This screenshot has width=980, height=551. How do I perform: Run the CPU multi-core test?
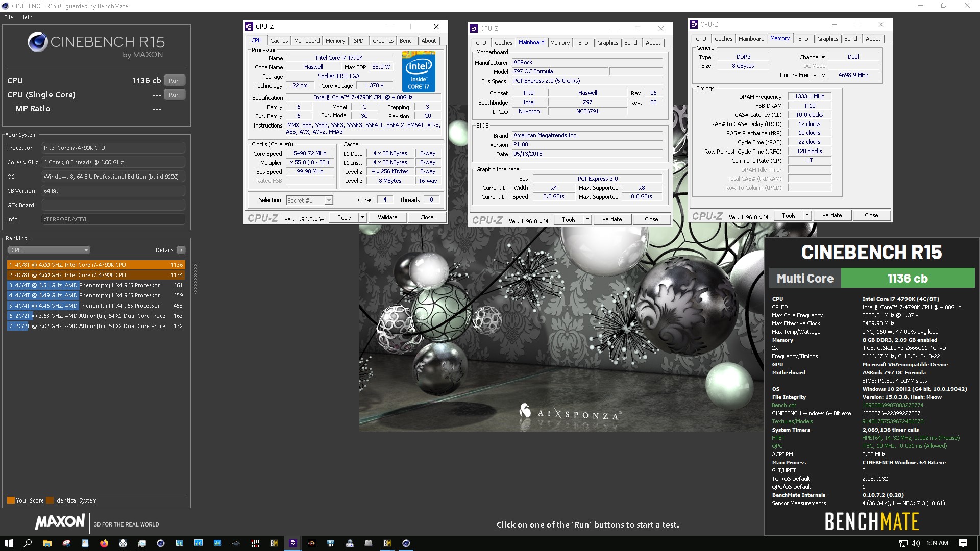click(175, 81)
